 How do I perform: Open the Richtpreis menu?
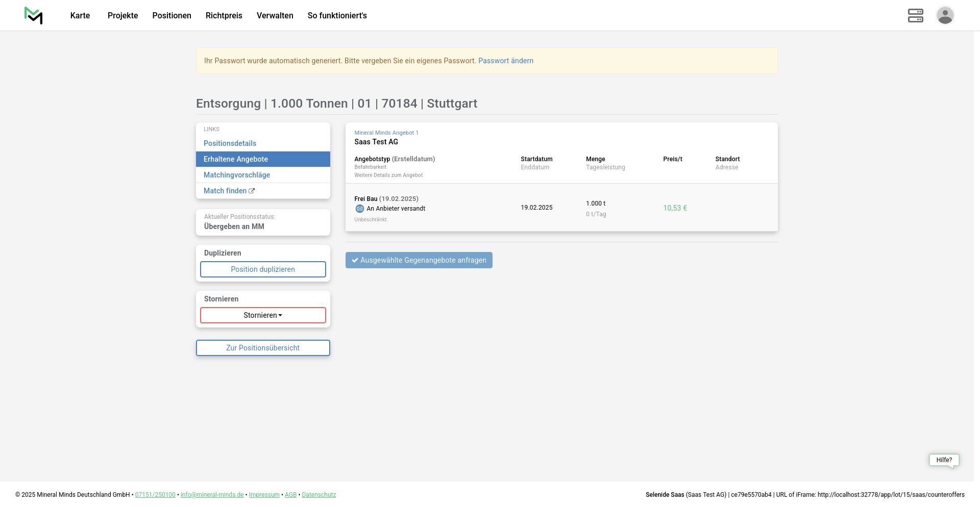click(224, 15)
